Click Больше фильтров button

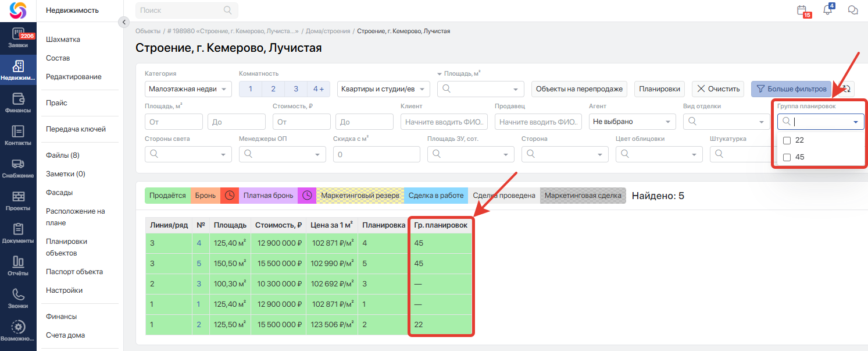coord(791,89)
